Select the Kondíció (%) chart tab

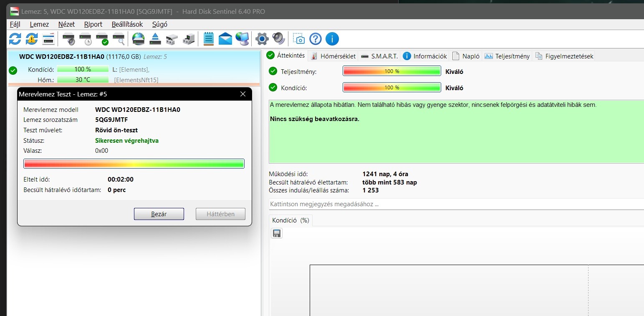[x=290, y=220]
